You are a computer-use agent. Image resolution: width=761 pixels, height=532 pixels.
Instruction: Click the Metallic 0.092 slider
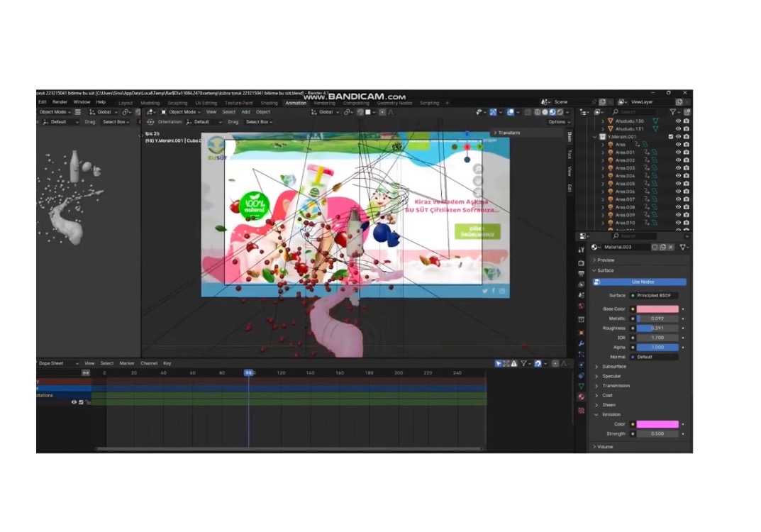(657, 318)
